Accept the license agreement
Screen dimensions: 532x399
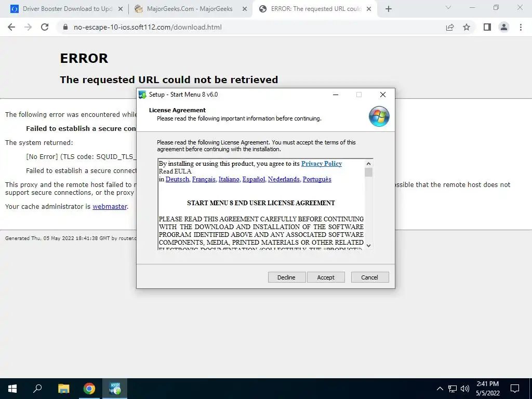click(326, 277)
